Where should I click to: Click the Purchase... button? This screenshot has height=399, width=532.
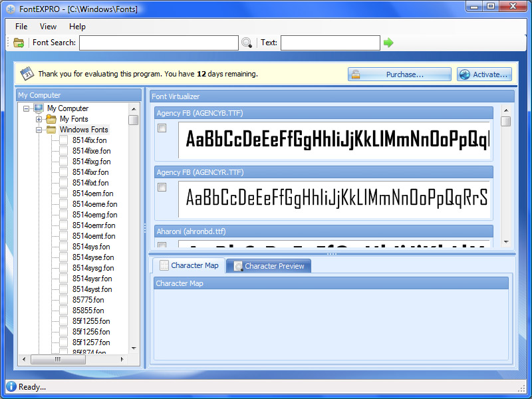[400, 74]
